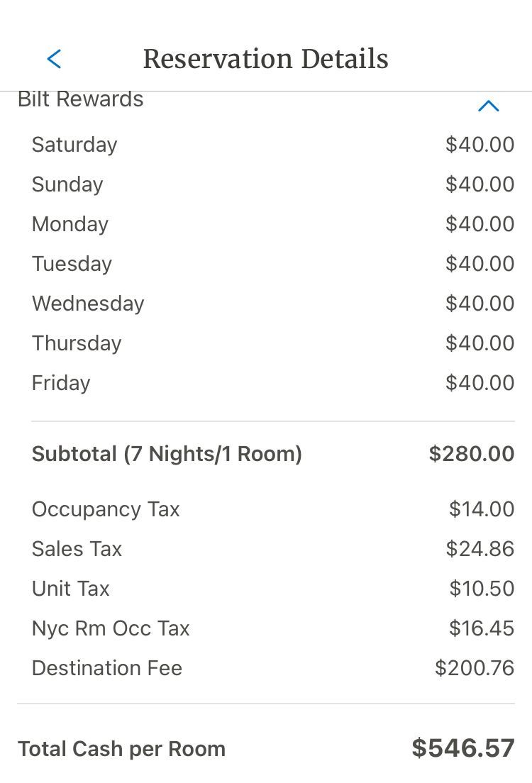Tap the Sunday $40.00 rate
Screen dimensions: 532x783
pos(480,184)
